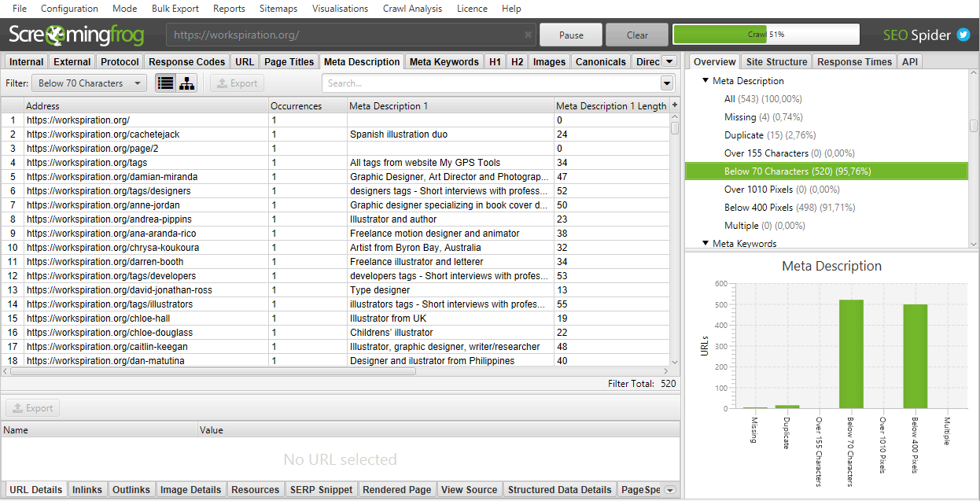The width and height of the screenshot is (980, 501).
Task: Show more top tabs overflow arrow
Action: pyautogui.click(x=669, y=61)
